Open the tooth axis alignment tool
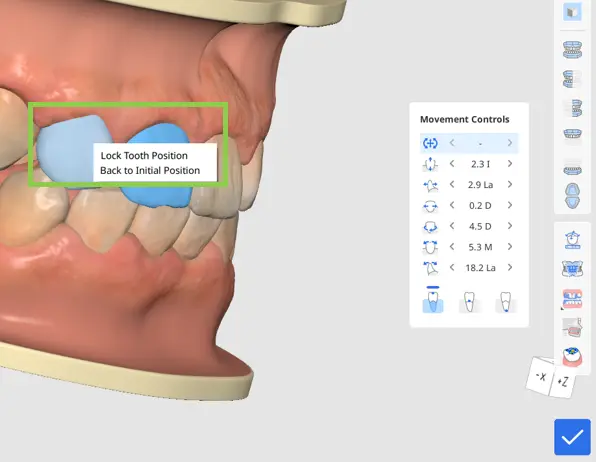This screenshot has width=596, height=462. pos(572,240)
